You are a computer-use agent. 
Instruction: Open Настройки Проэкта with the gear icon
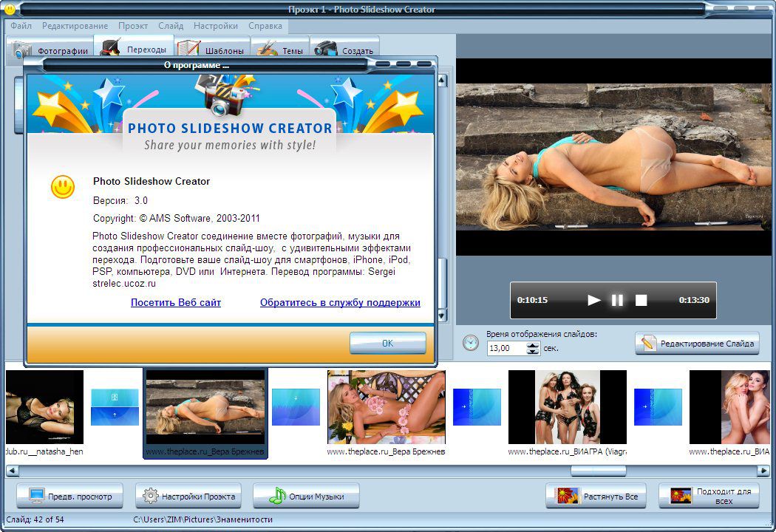click(188, 496)
